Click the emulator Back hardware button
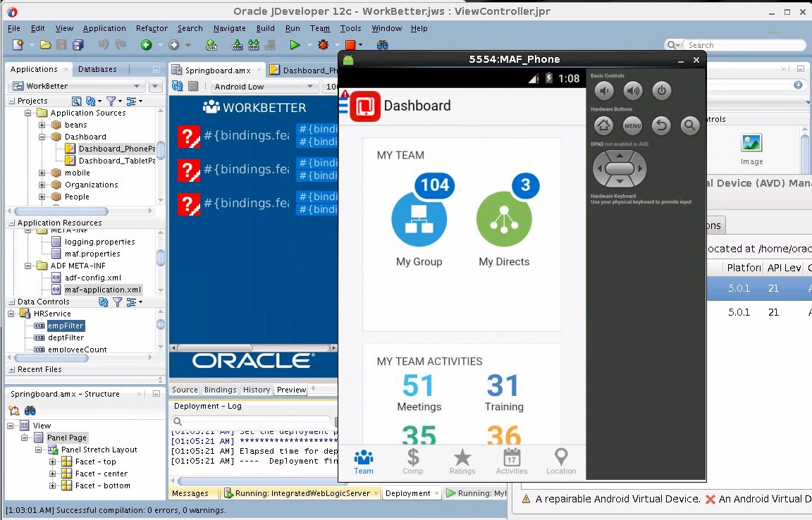 [x=661, y=125]
